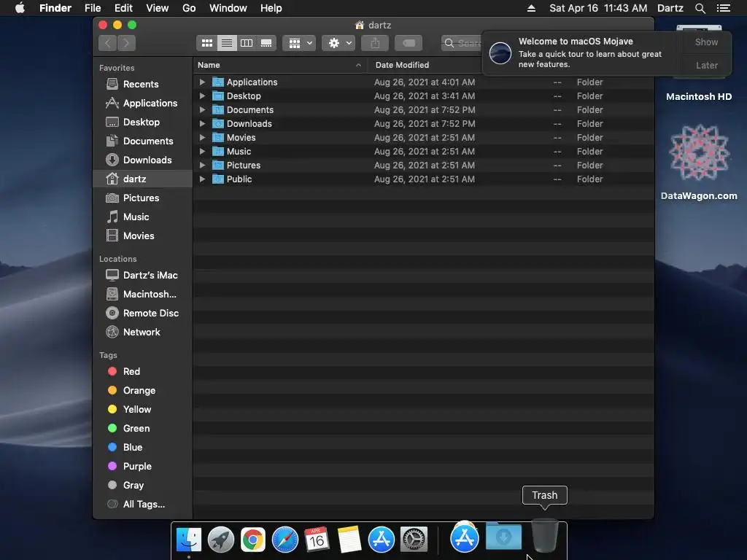This screenshot has height=560, width=747.
Task: Sort by the Name column header
Action: pyautogui.click(x=280, y=65)
